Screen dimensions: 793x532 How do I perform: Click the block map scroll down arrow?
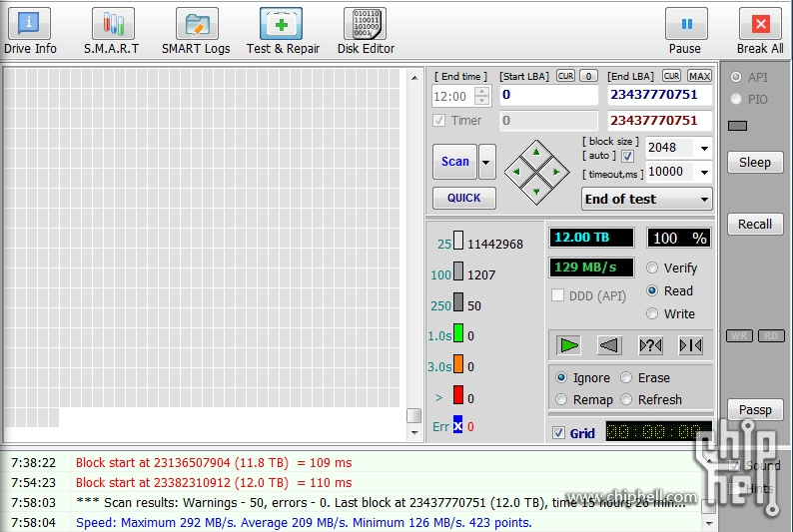click(414, 432)
